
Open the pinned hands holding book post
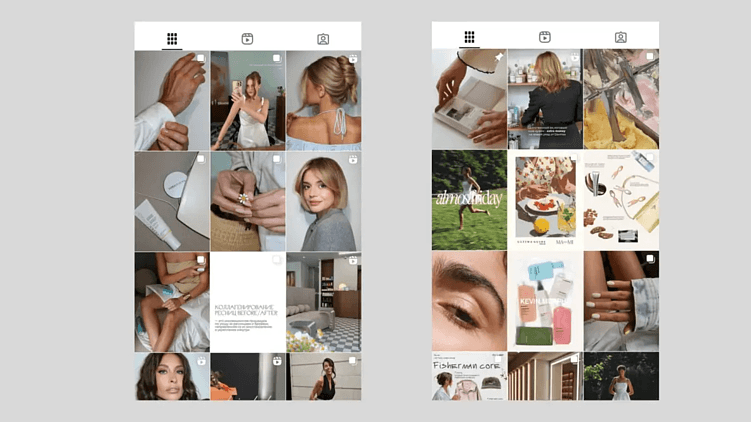click(x=469, y=99)
